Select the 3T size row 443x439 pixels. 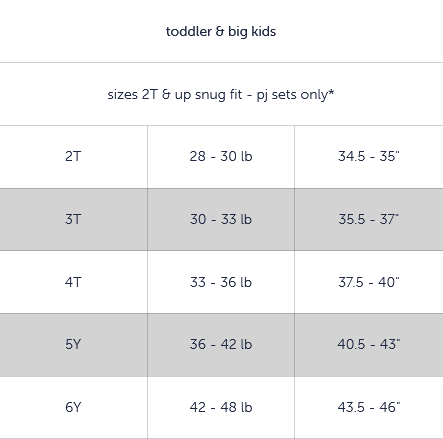(221, 219)
